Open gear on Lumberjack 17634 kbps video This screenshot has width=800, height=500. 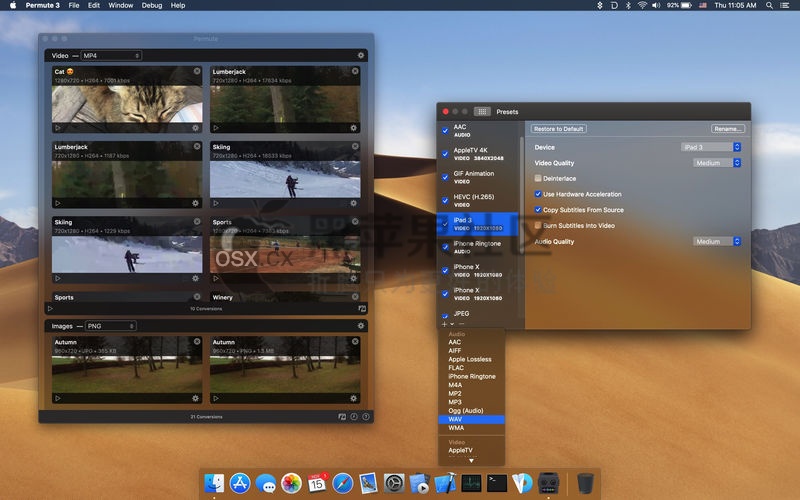(354, 128)
